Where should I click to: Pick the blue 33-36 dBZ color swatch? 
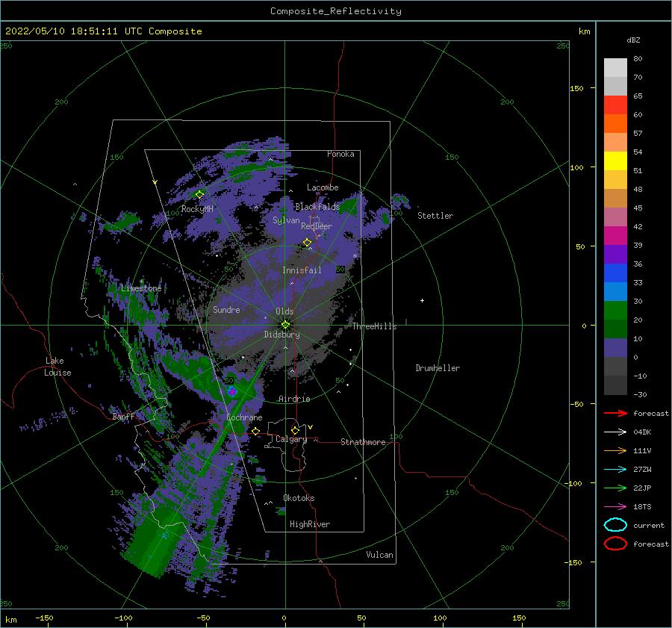pos(615,273)
